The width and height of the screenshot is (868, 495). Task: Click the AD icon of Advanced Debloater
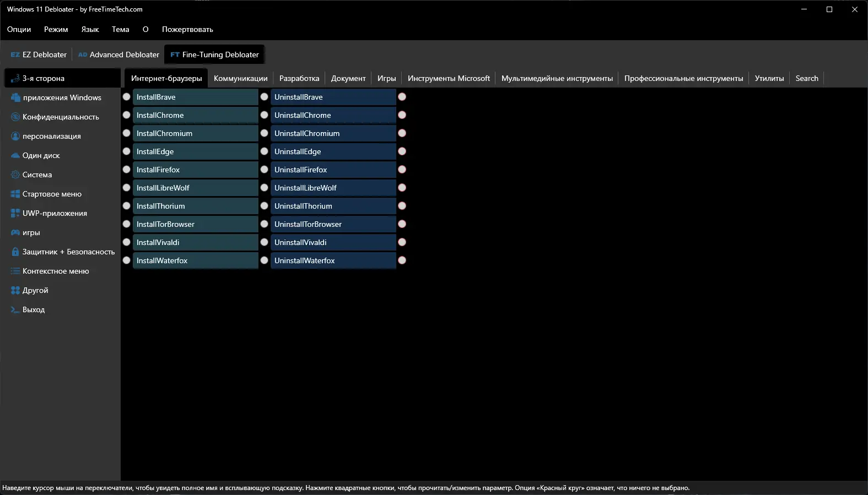pos(83,55)
